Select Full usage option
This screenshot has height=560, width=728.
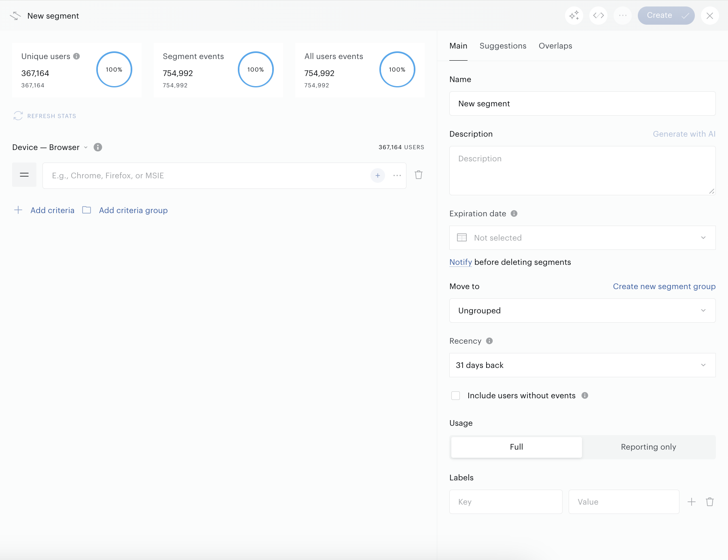coord(516,447)
